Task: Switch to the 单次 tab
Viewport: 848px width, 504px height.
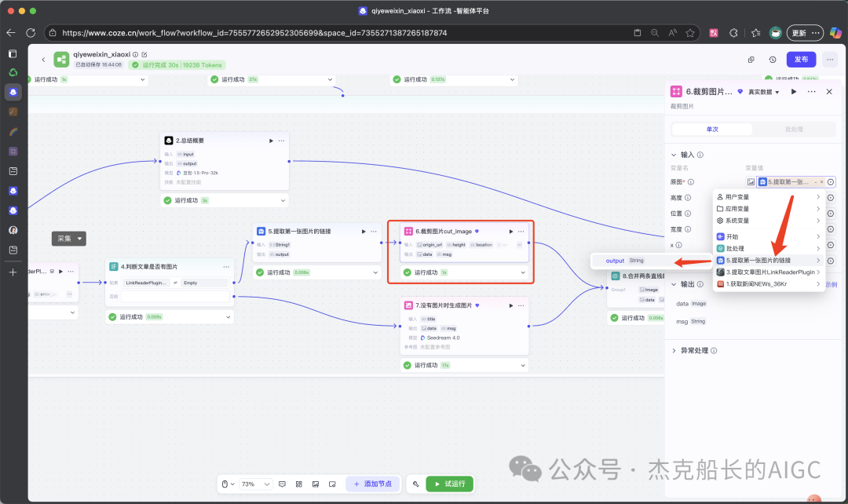Action: point(712,130)
